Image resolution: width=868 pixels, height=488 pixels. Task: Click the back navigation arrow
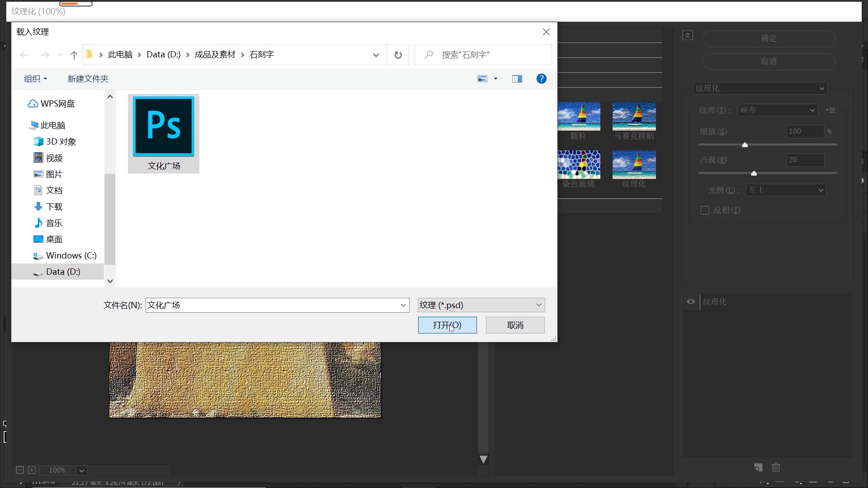[24, 55]
